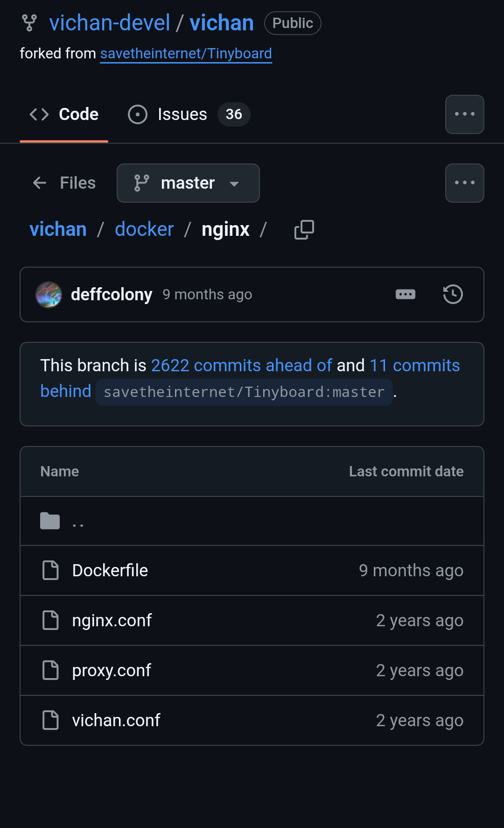
Task: Click the nginx.conf file icon
Action: (50, 621)
